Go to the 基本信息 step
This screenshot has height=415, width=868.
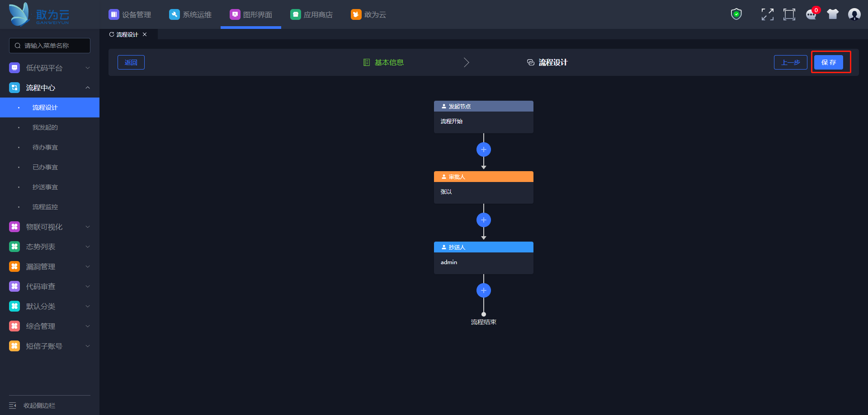tap(389, 62)
